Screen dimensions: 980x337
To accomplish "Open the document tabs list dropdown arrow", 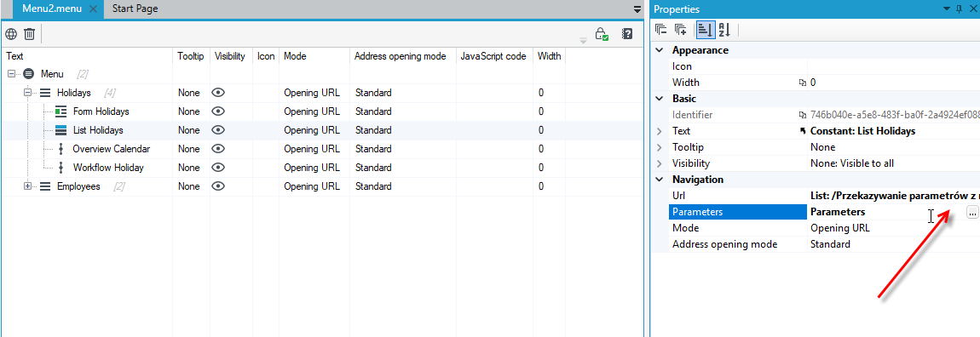I will (637, 9).
